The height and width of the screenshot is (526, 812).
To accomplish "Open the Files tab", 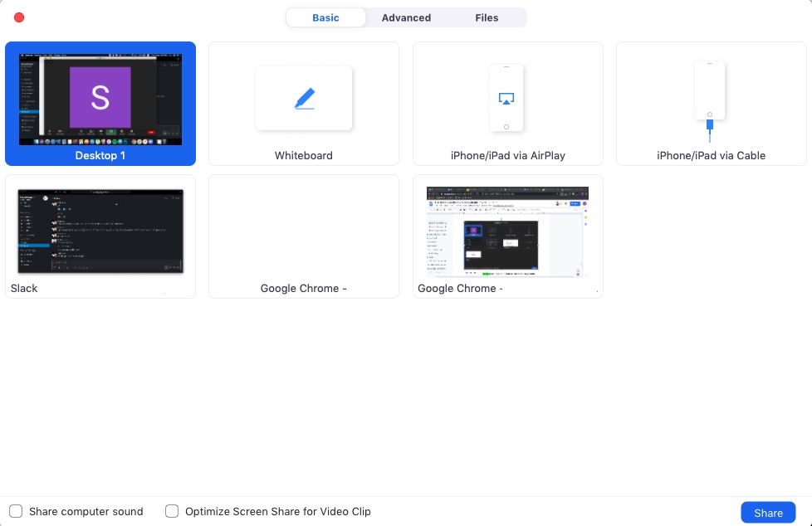I will click(x=487, y=17).
